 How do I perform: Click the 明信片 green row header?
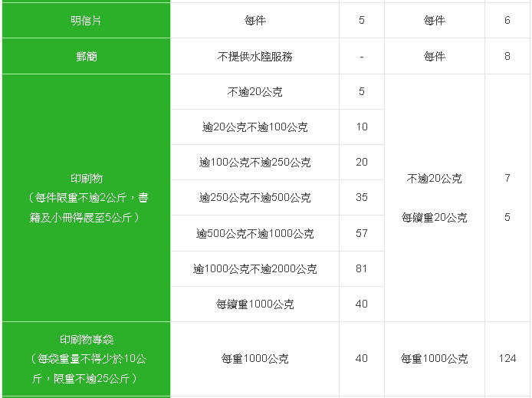[86, 21]
